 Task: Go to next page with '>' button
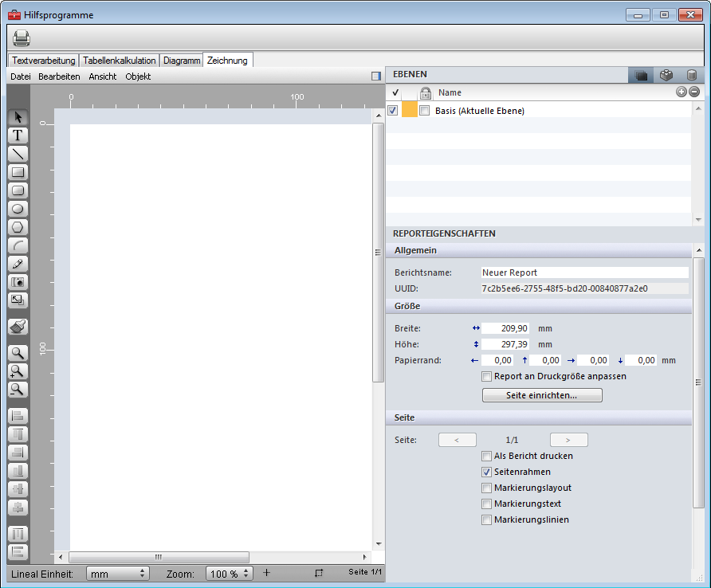pos(568,440)
